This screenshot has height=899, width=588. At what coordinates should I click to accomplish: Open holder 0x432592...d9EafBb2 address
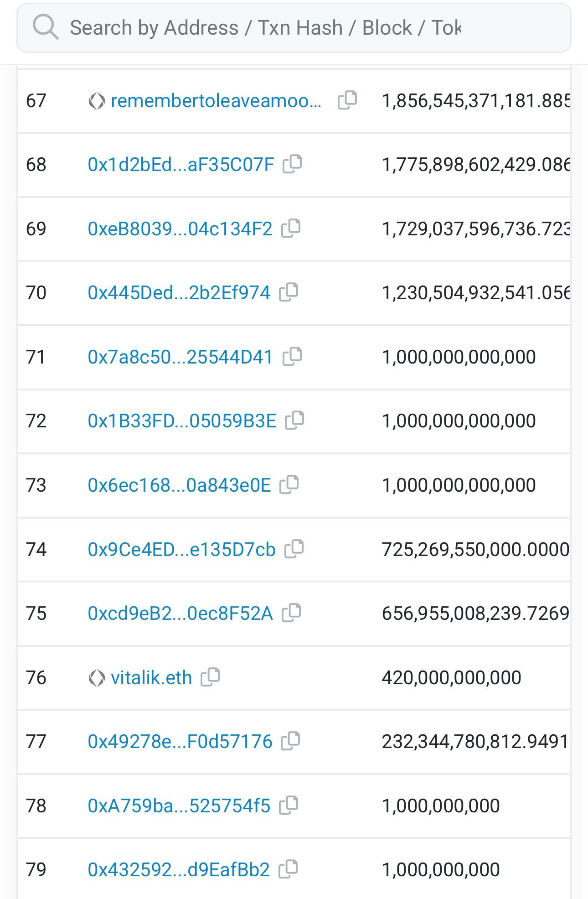click(179, 870)
